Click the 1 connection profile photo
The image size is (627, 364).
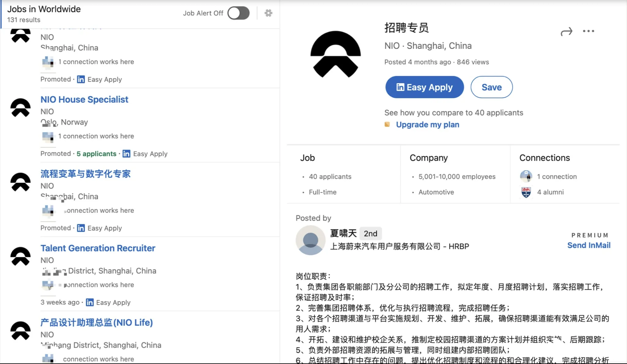pyautogui.click(x=526, y=176)
